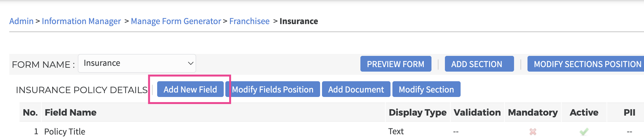Go back to the Franchisee breadcrumb
Image resolution: width=644 pixels, height=140 pixels.
(x=249, y=21)
